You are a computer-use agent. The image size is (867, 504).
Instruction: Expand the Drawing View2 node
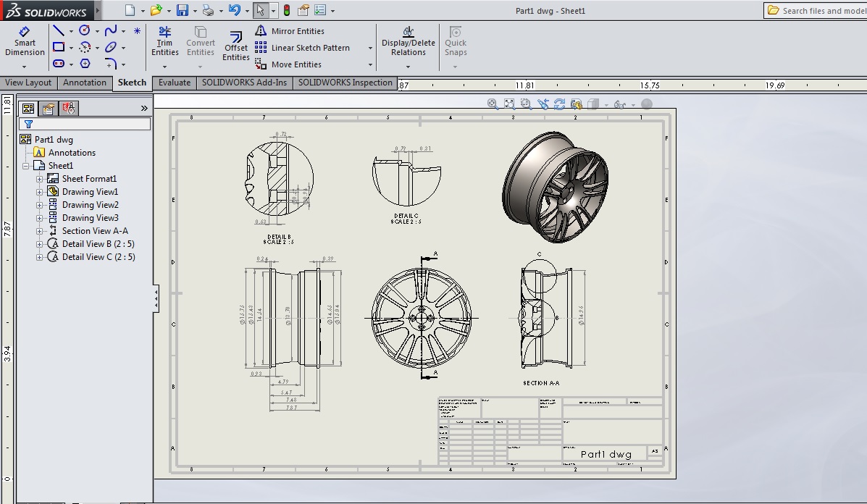(x=39, y=205)
